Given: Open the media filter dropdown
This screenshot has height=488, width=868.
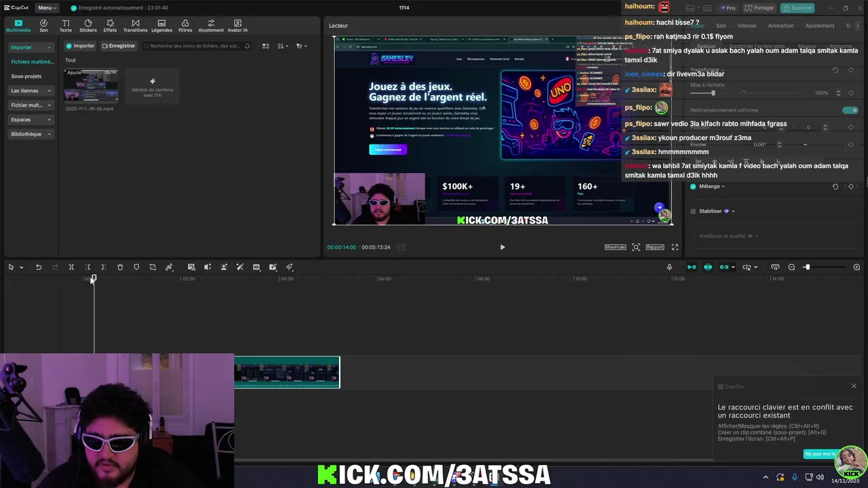Looking at the screenshot, I should pyautogui.click(x=302, y=46).
